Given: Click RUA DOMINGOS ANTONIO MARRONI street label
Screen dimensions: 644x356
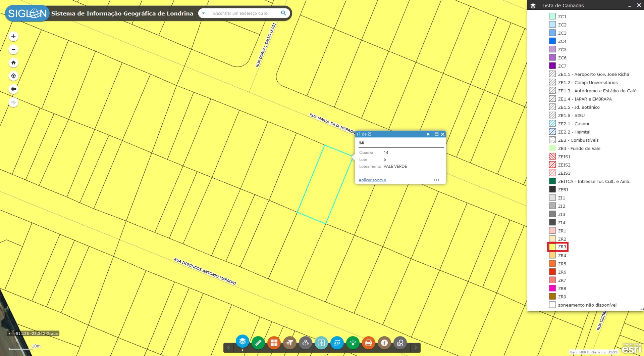Looking at the screenshot, I should click(205, 271).
